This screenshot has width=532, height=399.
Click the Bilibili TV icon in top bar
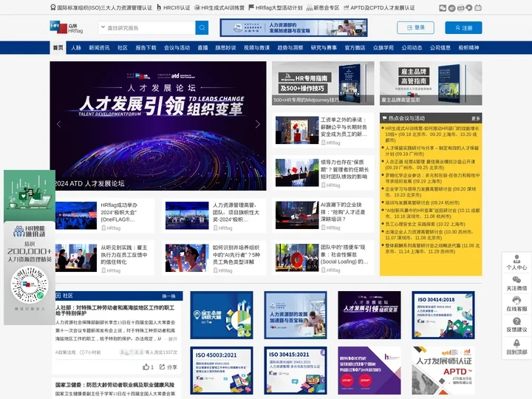(478, 8)
